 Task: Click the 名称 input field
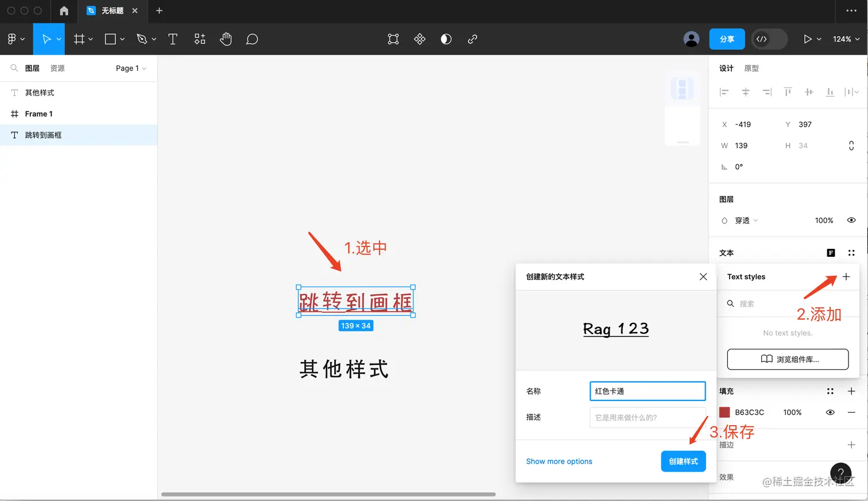648,391
